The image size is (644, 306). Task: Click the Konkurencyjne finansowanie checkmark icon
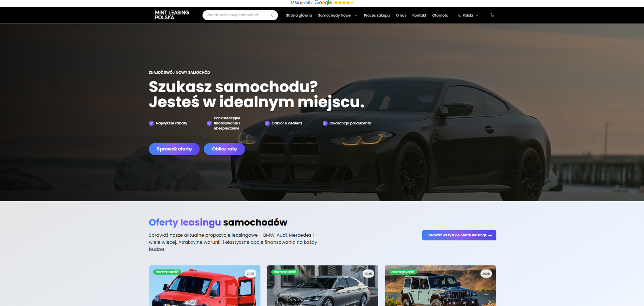coord(209,123)
